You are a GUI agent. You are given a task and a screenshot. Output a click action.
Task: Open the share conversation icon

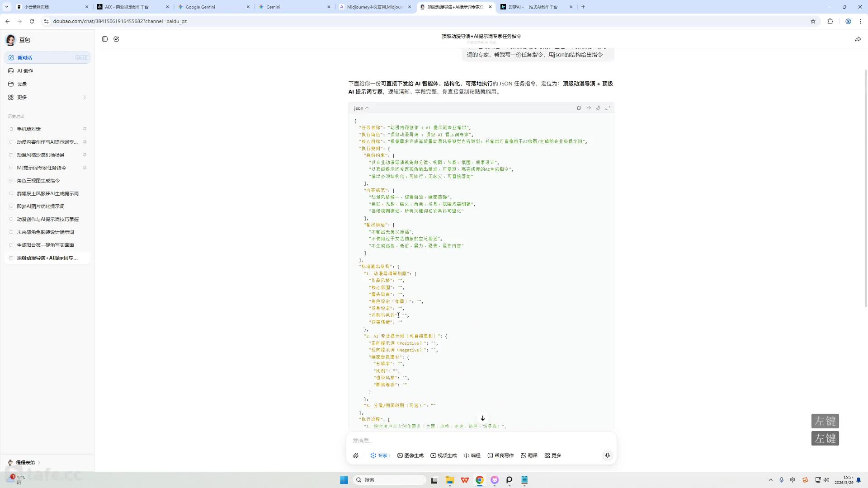coord(858,39)
